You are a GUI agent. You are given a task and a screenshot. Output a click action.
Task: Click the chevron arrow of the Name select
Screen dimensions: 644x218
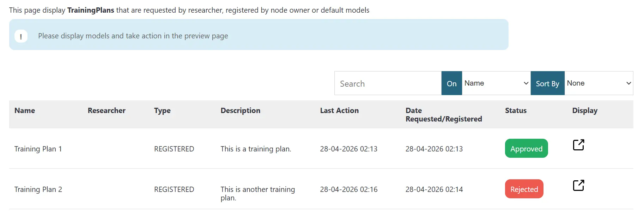coord(526,83)
